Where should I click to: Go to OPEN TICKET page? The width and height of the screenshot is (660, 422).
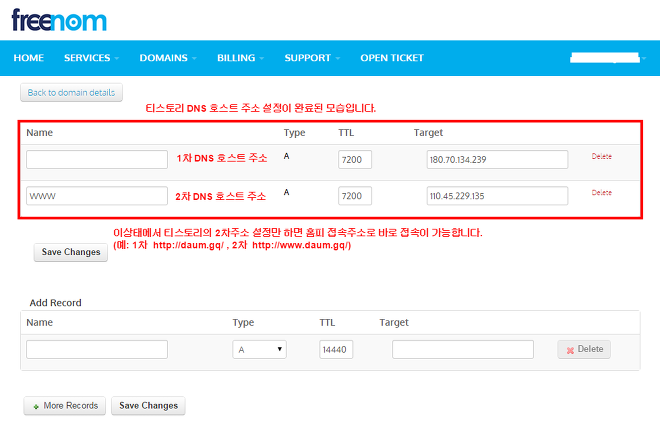click(x=392, y=58)
